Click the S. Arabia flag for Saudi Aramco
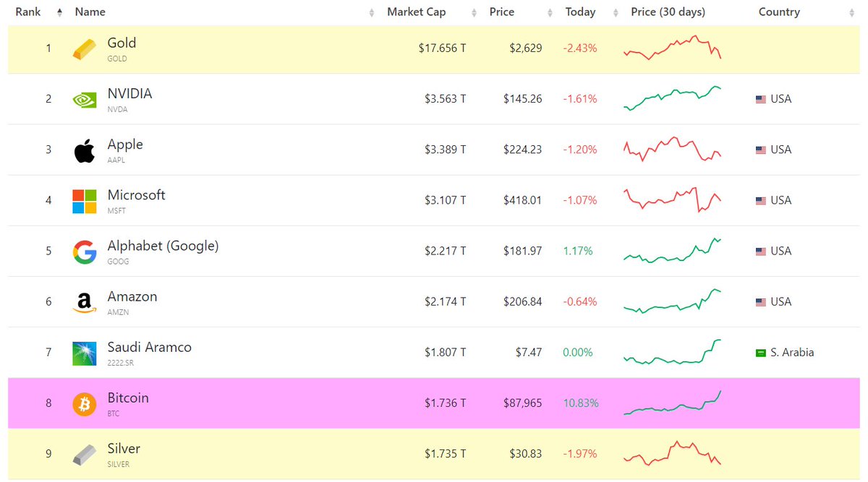868x482 pixels. click(x=760, y=352)
